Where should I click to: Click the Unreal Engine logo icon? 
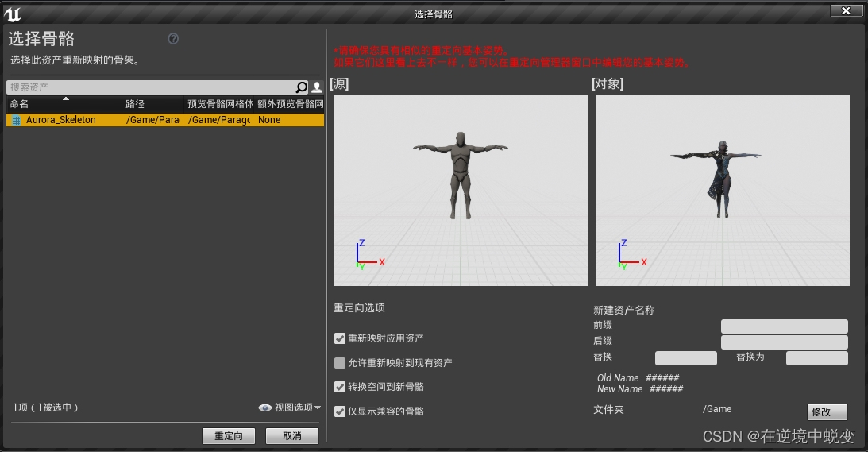(x=12, y=14)
